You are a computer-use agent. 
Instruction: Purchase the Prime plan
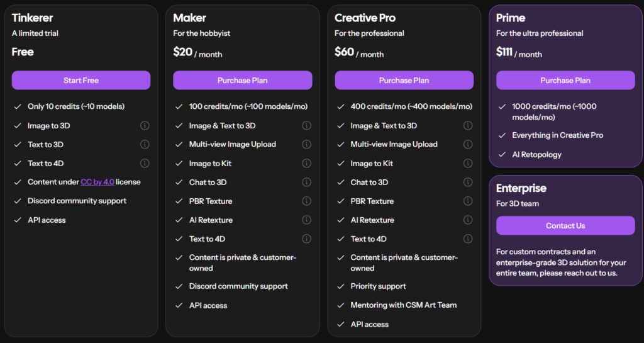565,81
